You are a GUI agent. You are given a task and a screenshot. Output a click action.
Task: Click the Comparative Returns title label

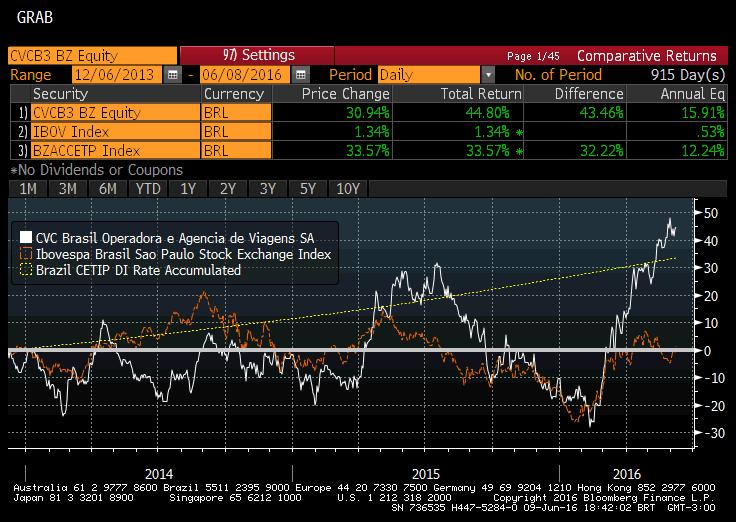coord(646,56)
